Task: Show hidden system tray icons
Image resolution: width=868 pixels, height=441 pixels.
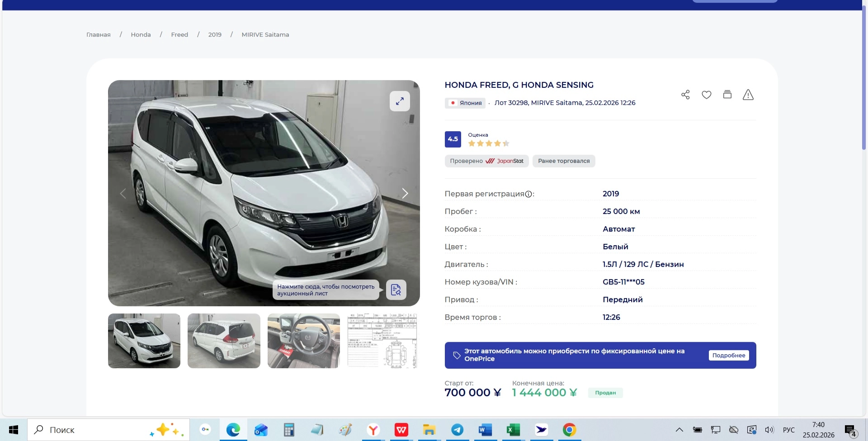Action: tap(679, 430)
